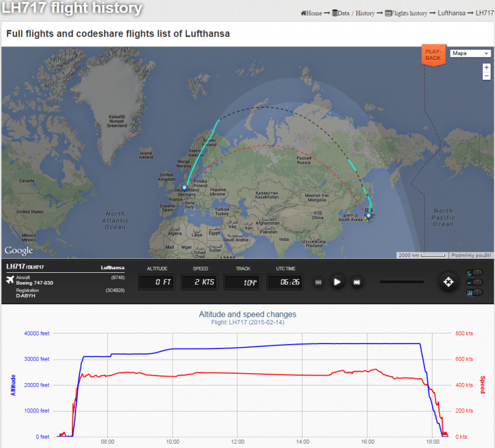The width and height of the screenshot is (495, 448).
Task: Click the UTC TIME 06:26 display
Action: pos(285,282)
